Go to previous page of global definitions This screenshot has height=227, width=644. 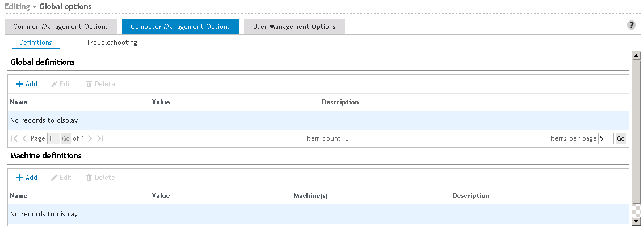coord(24,138)
